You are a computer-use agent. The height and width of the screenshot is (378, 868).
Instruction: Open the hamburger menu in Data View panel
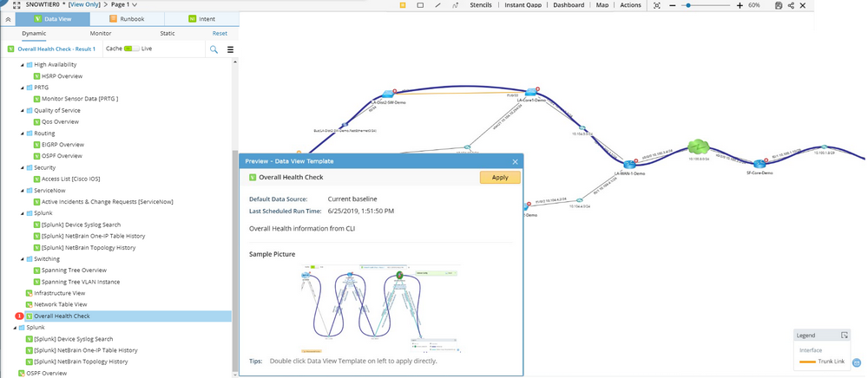point(231,49)
